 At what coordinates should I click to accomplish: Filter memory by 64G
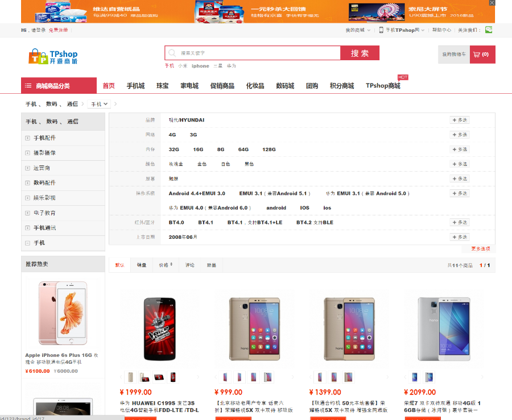click(243, 149)
